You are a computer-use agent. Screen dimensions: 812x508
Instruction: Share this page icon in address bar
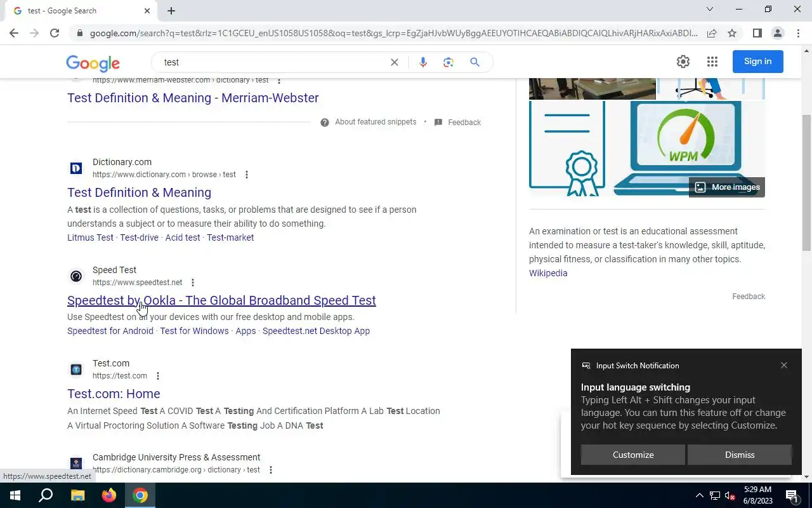[x=712, y=33]
